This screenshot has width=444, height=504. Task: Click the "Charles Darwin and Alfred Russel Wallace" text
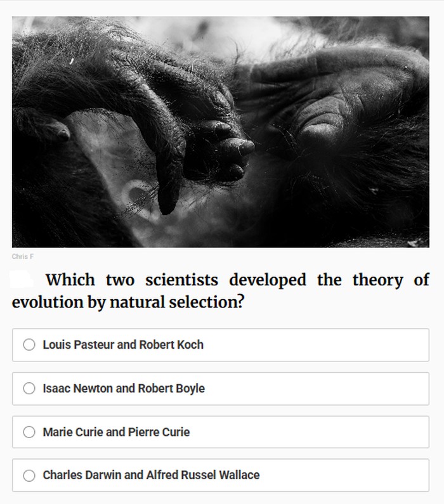click(151, 475)
